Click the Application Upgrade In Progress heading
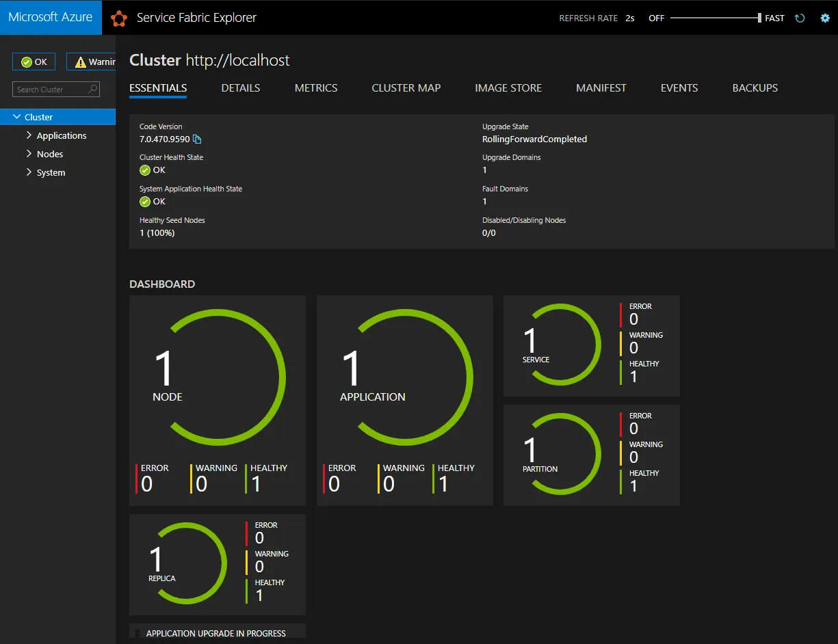Screen dimensions: 838x644 point(216,633)
